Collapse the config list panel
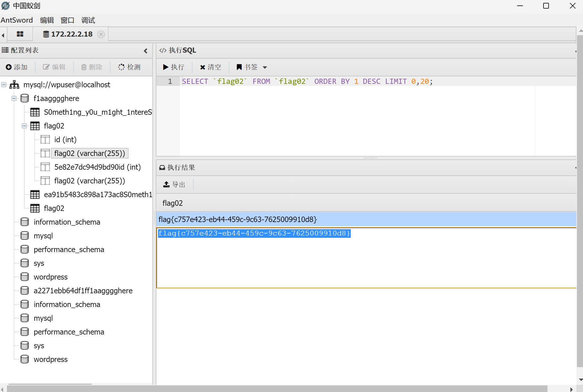Screen dimensions: 583x392 coord(145,51)
